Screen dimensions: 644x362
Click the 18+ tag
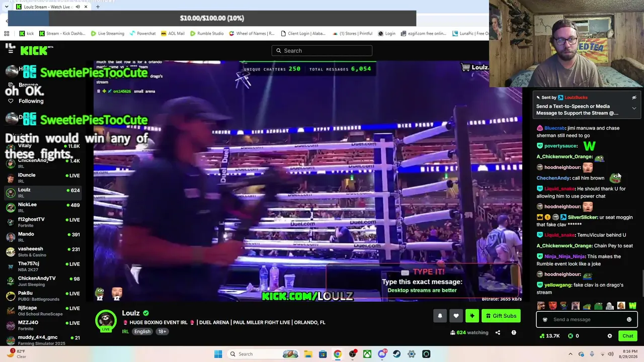pyautogui.click(x=162, y=332)
